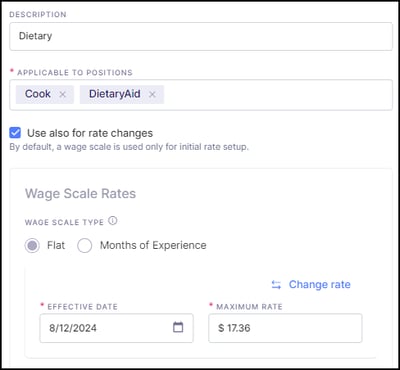The width and height of the screenshot is (400, 370).
Task: Remove the DietaryAid position chip
Action: click(x=152, y=95)
